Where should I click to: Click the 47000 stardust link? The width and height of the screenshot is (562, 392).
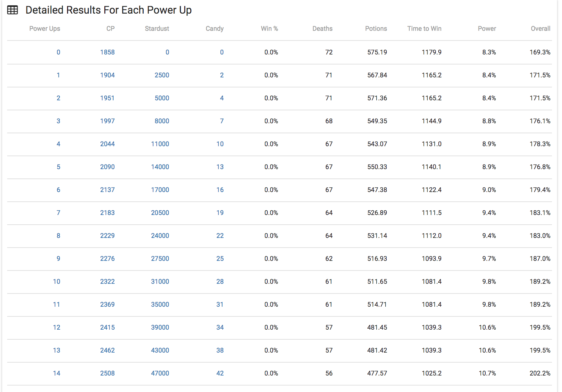160,373
